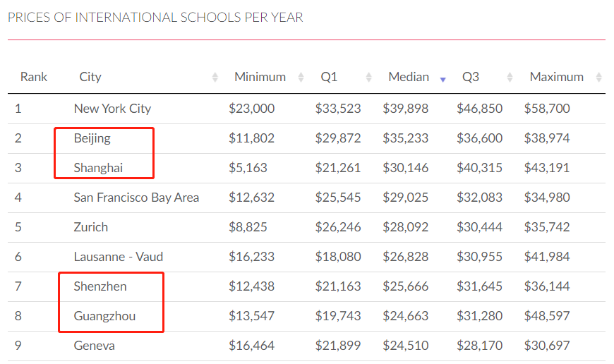Open the Geneva city entry
The image size is (614, 364).
click(x=95, y=346)
